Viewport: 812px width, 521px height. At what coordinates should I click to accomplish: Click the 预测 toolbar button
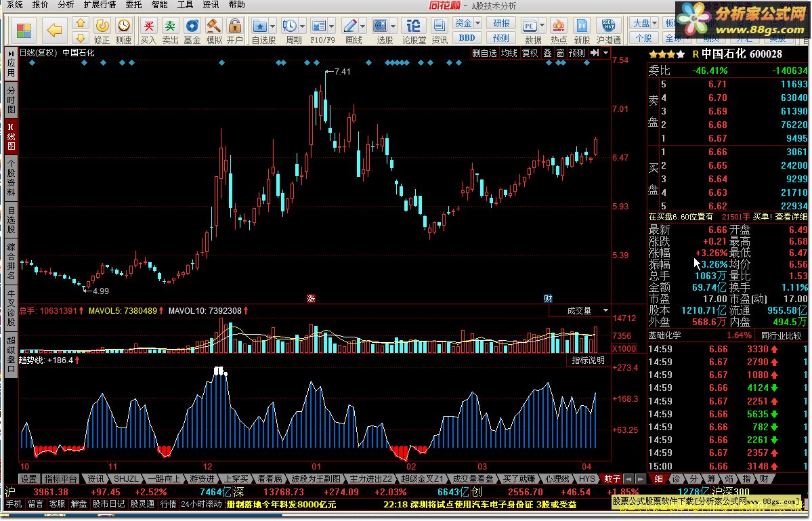(x=501, y=38)
